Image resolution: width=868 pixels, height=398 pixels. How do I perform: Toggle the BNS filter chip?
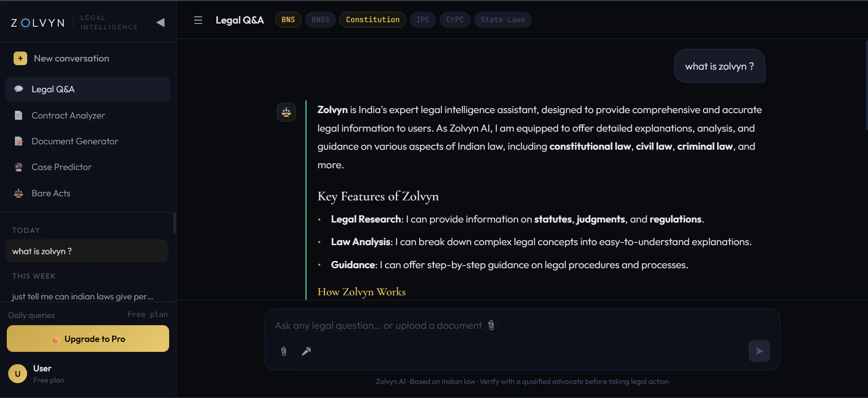pyautogui.click(x=288, y=19)
